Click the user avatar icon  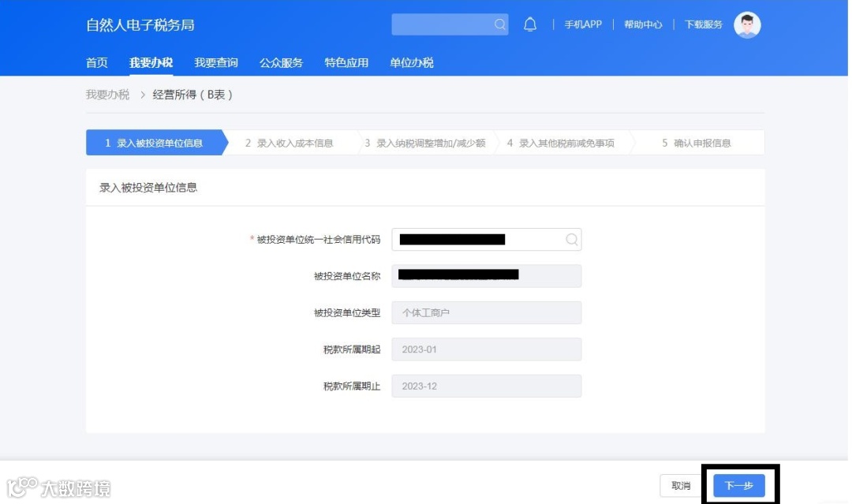point(747,25)
